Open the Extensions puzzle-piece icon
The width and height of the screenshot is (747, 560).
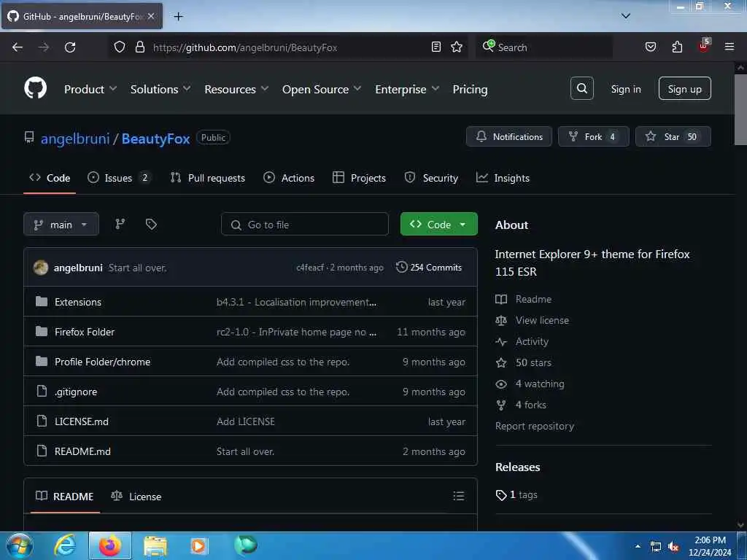[677, 47]
